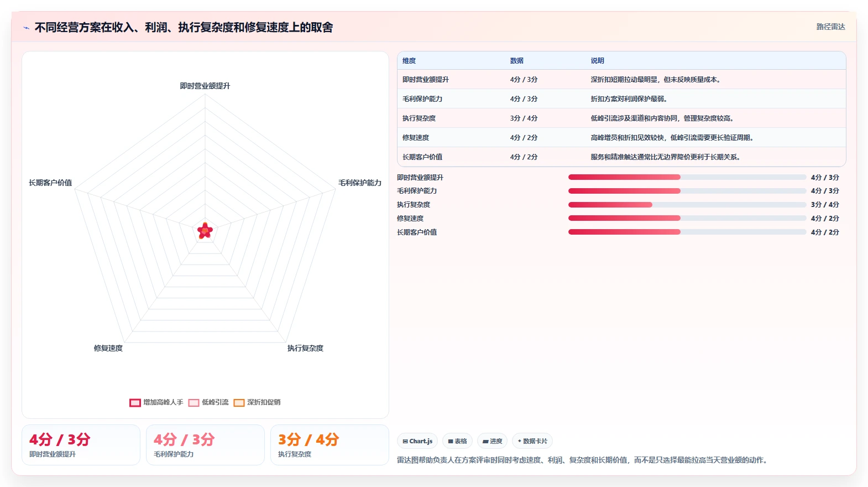Click the 即时营业额提升 progress bar
The width and height of the screenshot is (868, 487).
click(687, 177)
